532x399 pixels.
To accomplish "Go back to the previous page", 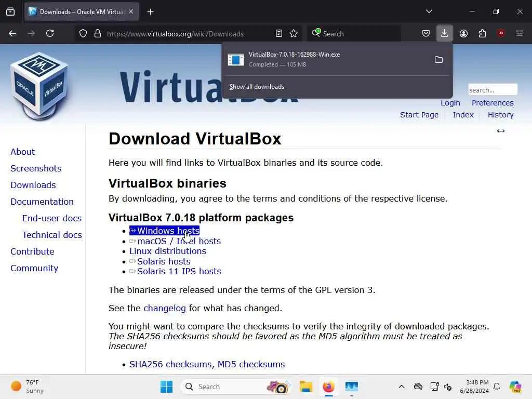I will (x=12, y=33).
